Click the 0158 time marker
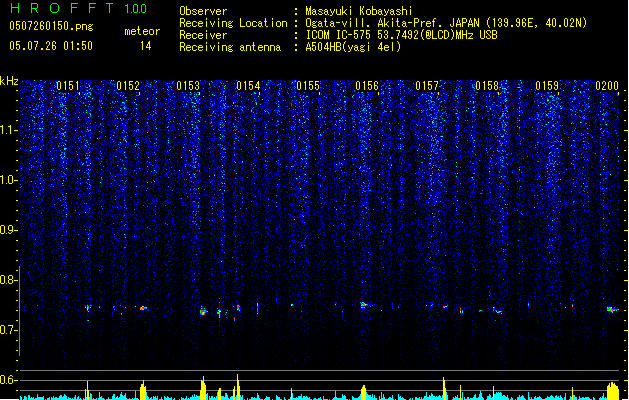This screenshot has width=629, height=400. point(487,86)
